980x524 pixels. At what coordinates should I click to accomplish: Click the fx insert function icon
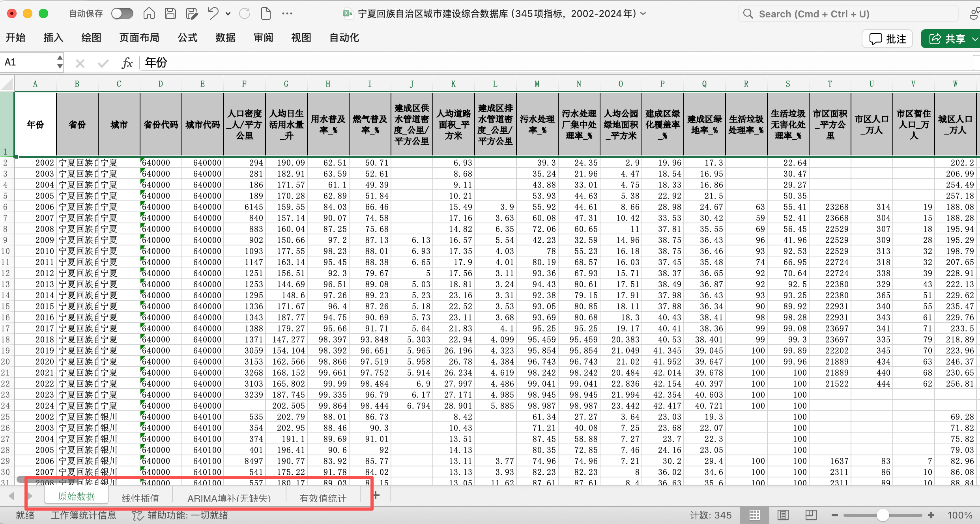pyautogui.click(x=127, y=63)
